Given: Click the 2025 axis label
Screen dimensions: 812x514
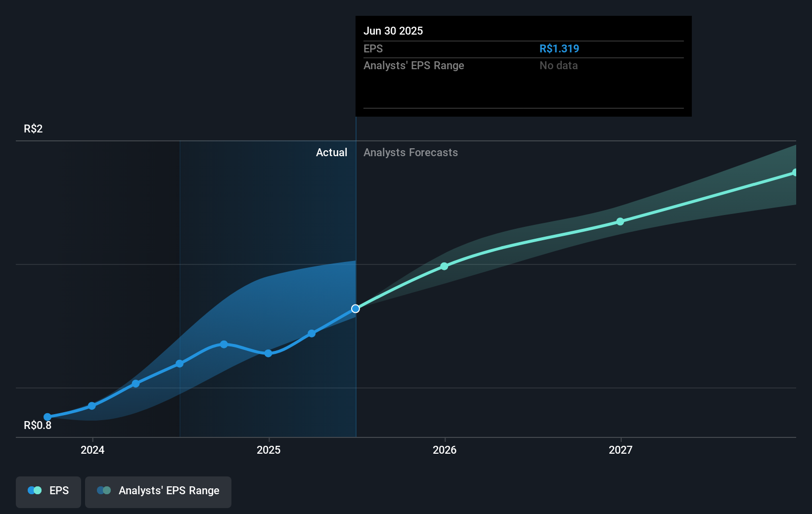Looking at the screenshot, I should point(269,450).
